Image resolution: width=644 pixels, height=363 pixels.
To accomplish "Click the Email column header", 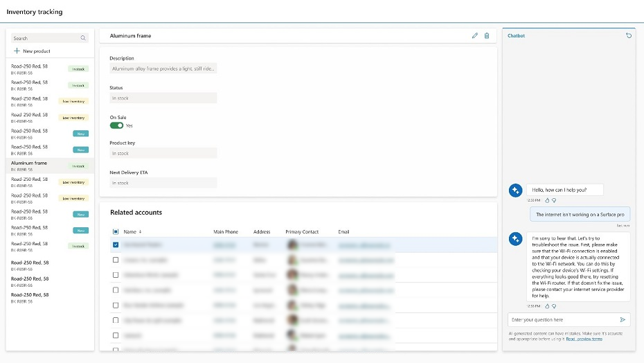I will (343, 232).
